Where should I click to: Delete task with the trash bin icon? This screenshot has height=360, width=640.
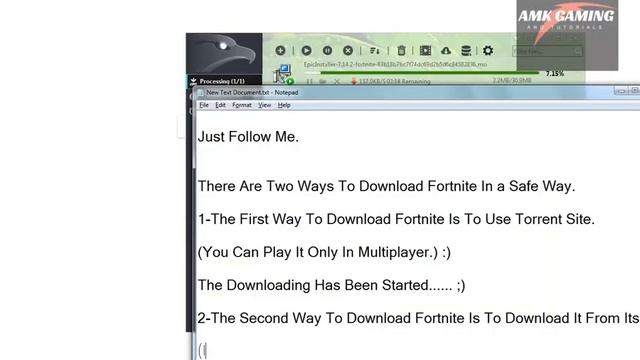click(x=401, y=50)
